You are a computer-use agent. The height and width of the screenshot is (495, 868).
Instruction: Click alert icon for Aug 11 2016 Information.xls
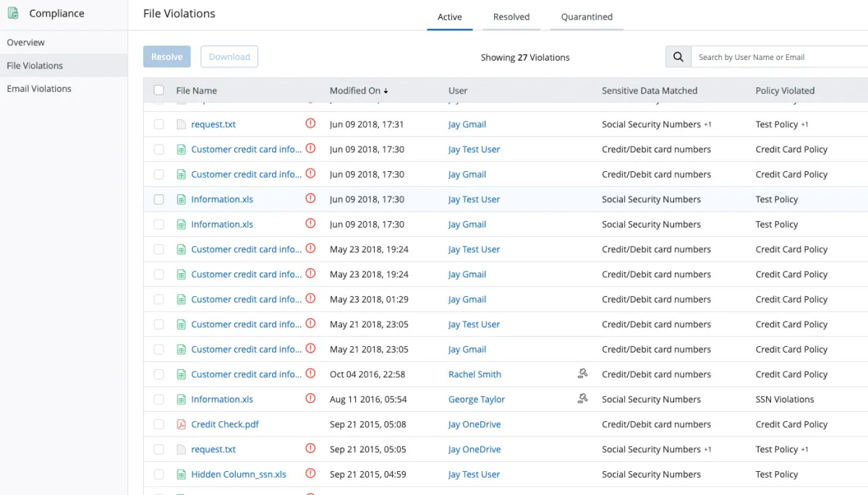point(310,399)
